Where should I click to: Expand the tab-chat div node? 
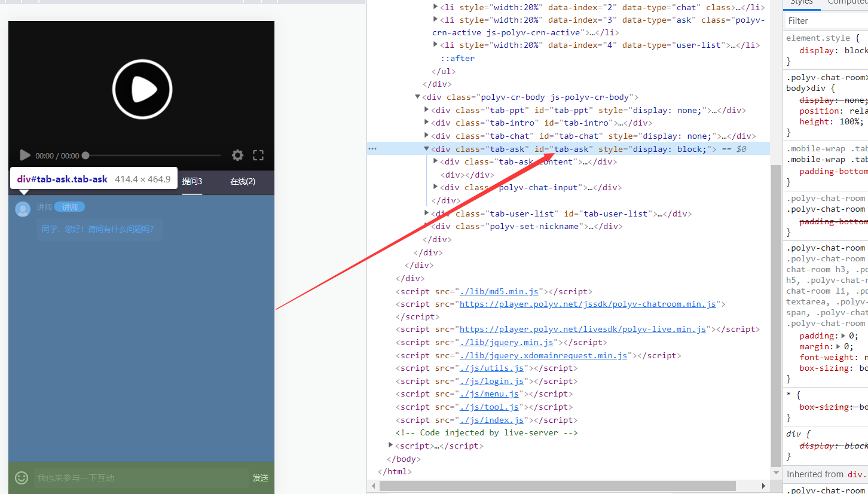(427, 136)
